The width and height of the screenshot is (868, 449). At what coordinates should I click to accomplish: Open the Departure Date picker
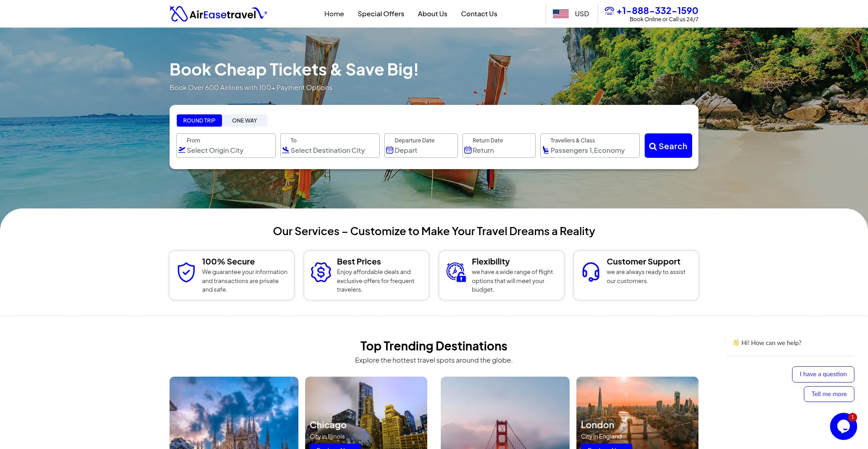420,146
